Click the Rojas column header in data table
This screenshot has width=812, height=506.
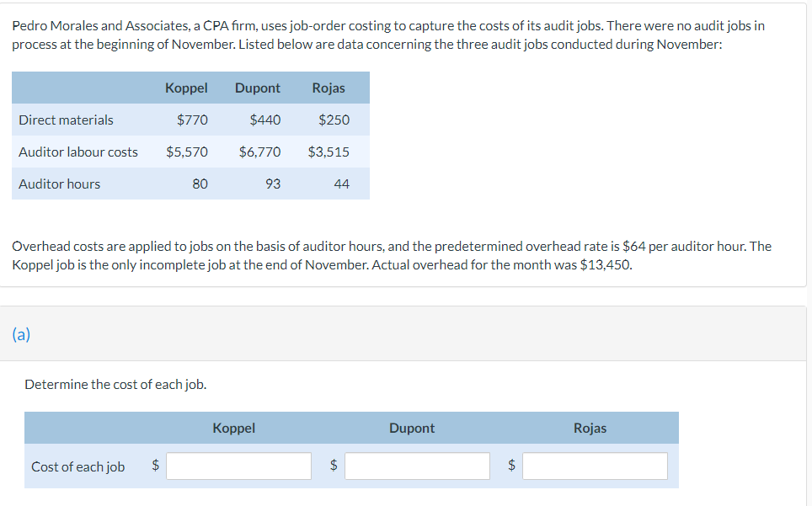[329, 88]
